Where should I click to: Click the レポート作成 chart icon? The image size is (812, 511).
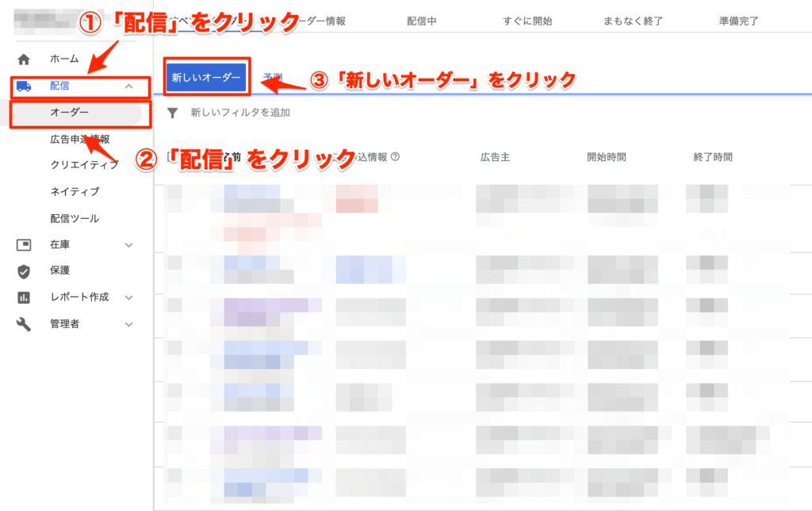[x=24, y=298]
